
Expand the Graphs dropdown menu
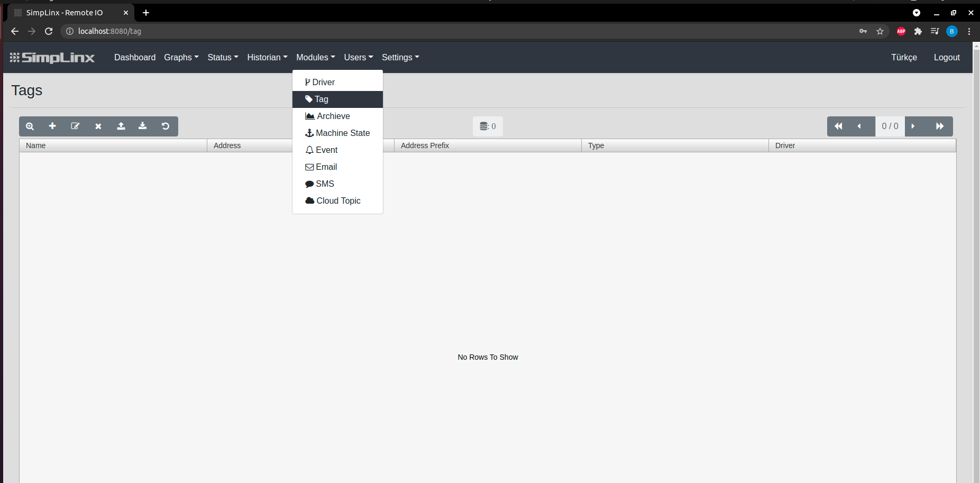(181, 57)
